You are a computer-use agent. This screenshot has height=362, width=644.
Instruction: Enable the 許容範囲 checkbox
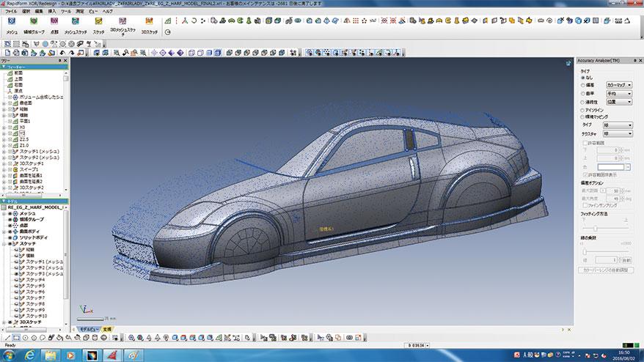coord(584,143)
